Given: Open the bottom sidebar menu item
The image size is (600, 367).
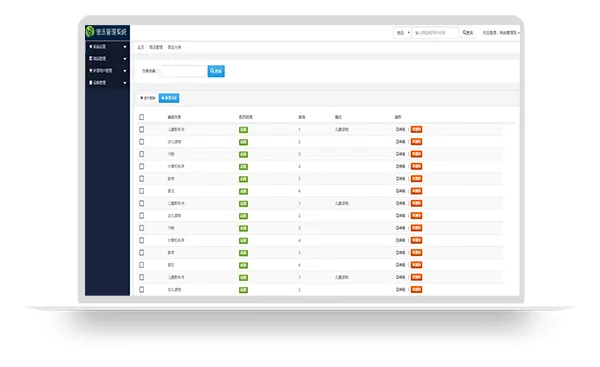Looking at the screenshot, I should (x=108, y=83).
